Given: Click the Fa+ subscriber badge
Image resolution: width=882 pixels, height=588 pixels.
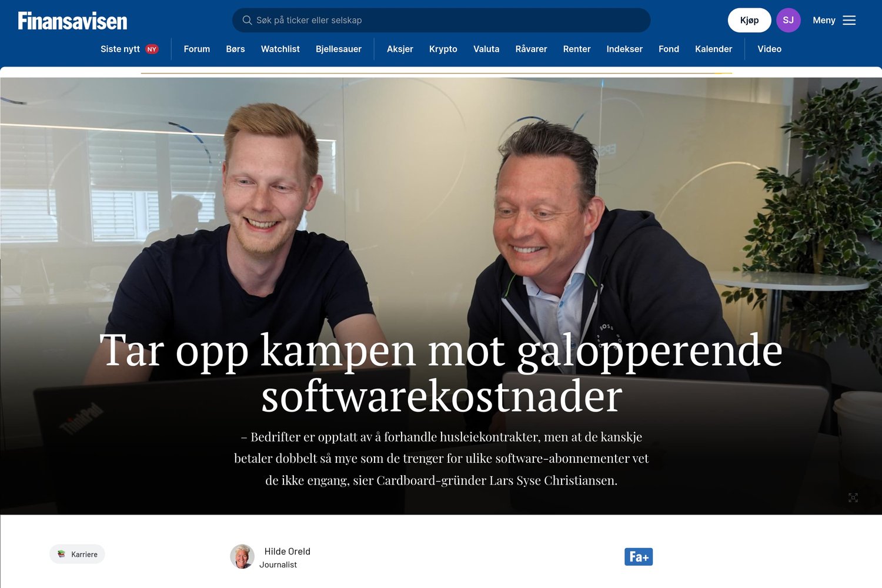Looking at the screenshot, I should [x=639, y=557].
